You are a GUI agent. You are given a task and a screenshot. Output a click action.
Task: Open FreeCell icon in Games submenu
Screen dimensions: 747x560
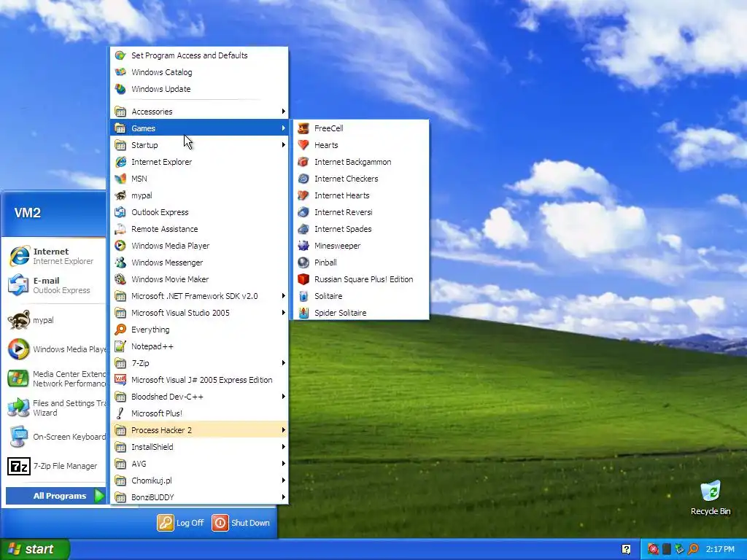pyautogui.click(x=303, y=128)
